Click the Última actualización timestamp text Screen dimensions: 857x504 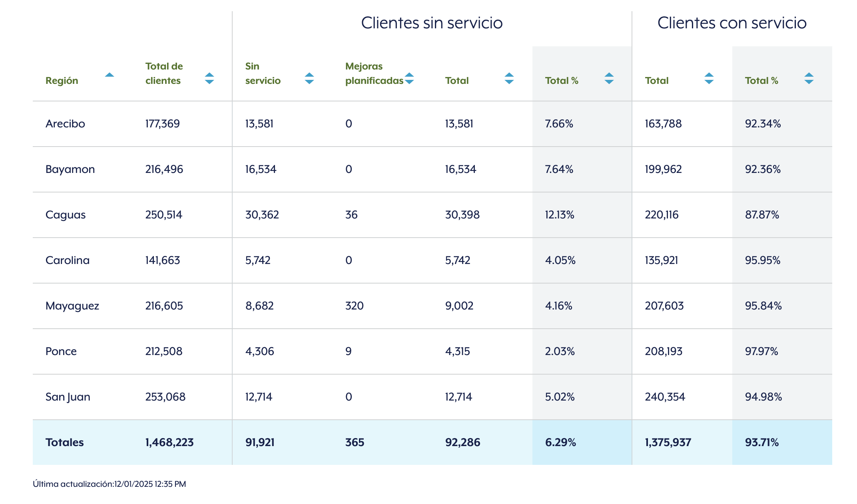click(109, 484)
